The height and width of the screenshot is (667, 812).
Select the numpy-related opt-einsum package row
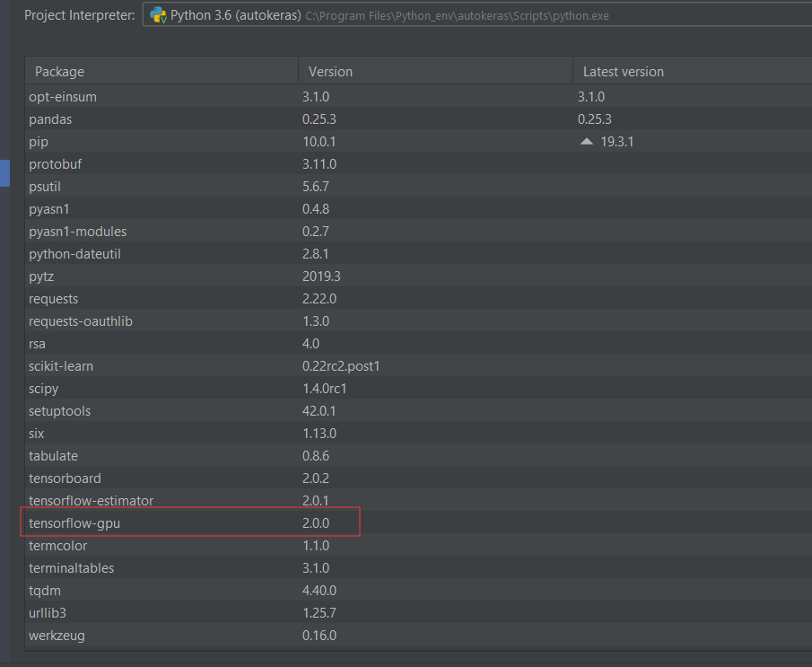(62, 96)
